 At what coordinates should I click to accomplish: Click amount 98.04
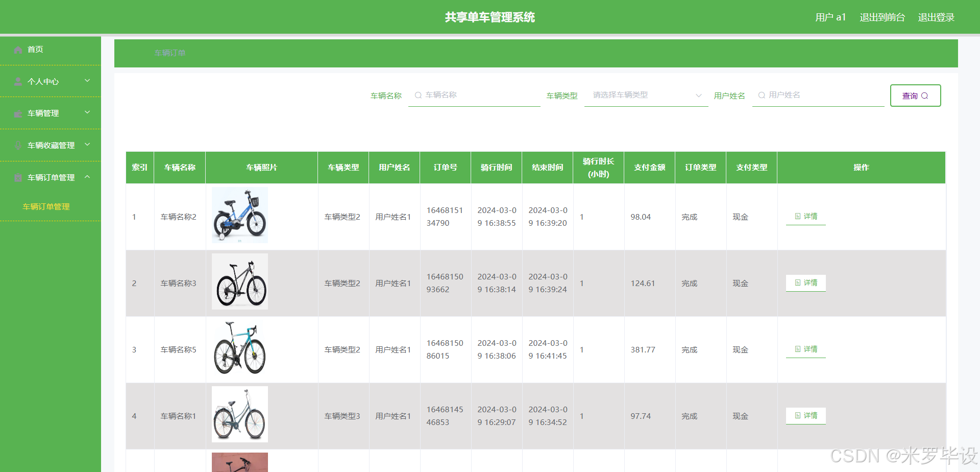pyautogui.click(x=641, y=217)
